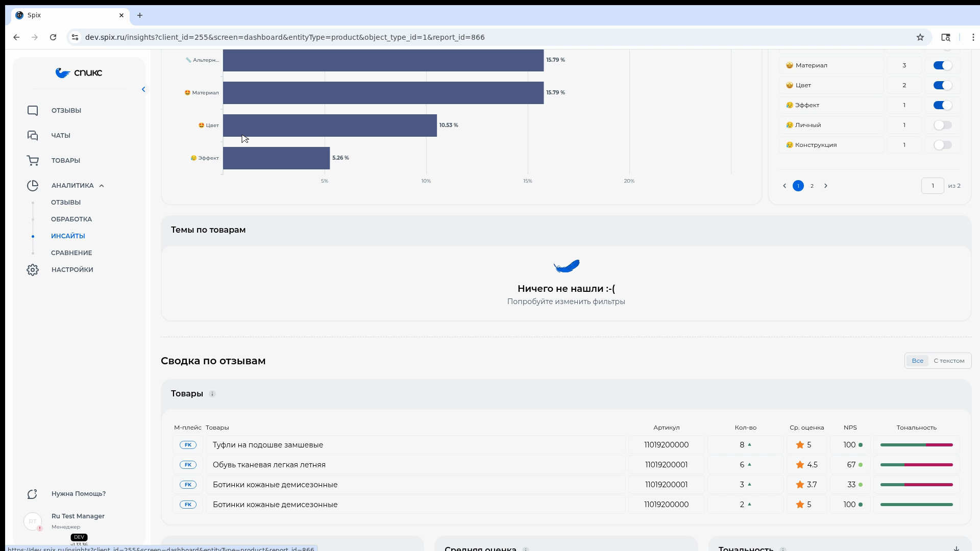The width and height of the screenshot is (980, 551).
Task: Click the browser address bar URL
Action: click(x=285, y=37)
